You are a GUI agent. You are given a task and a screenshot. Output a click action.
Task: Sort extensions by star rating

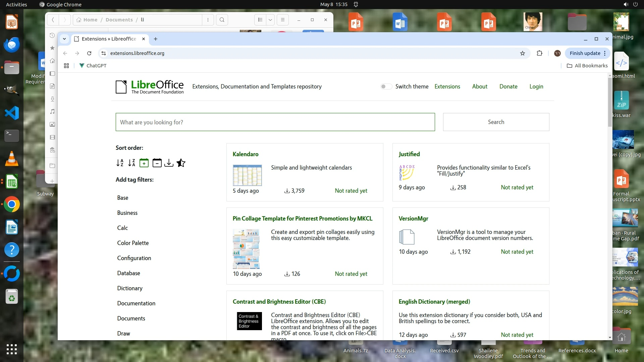tap(181, 163)
